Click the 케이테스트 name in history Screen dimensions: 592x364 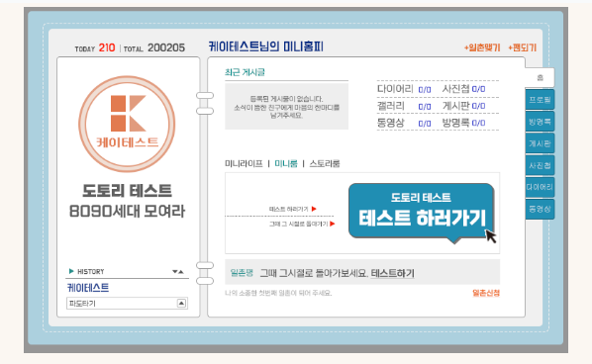click(88, 288)
